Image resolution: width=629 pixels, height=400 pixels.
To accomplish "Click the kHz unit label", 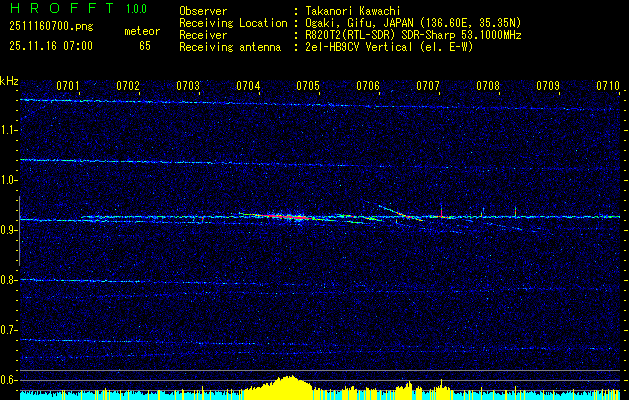I will coord(9,81).
